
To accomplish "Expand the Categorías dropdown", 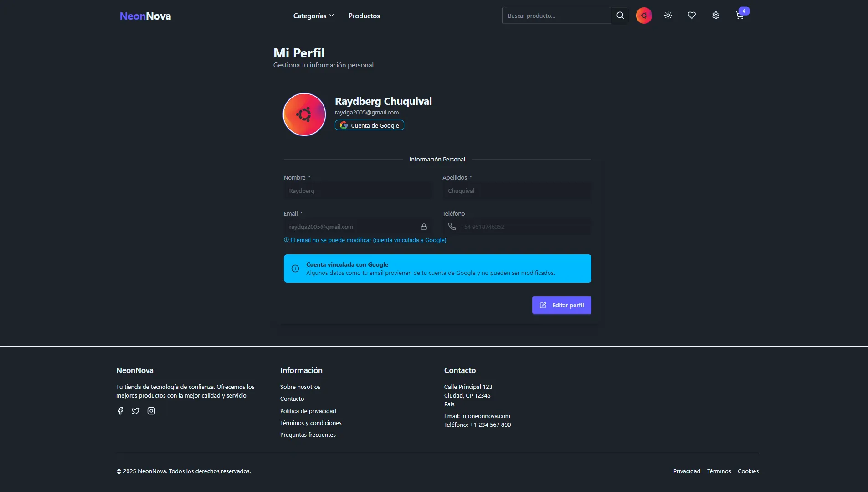I will coord(313,16).
